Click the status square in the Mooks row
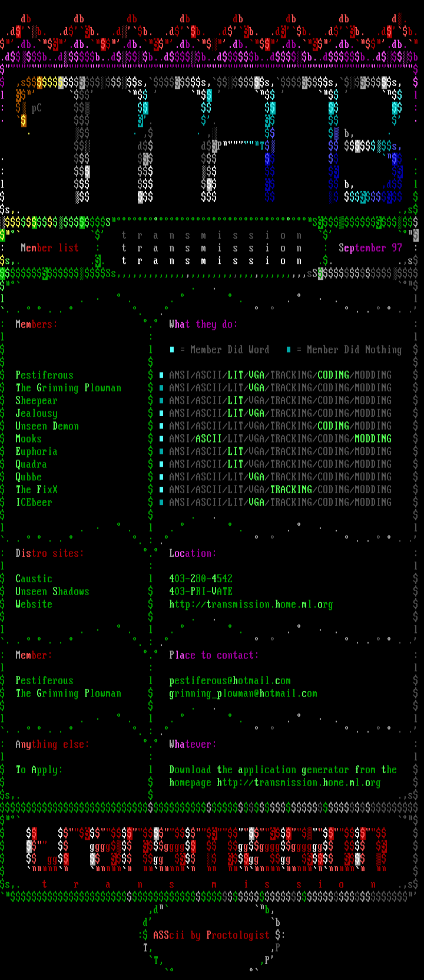 click(161, 438)
